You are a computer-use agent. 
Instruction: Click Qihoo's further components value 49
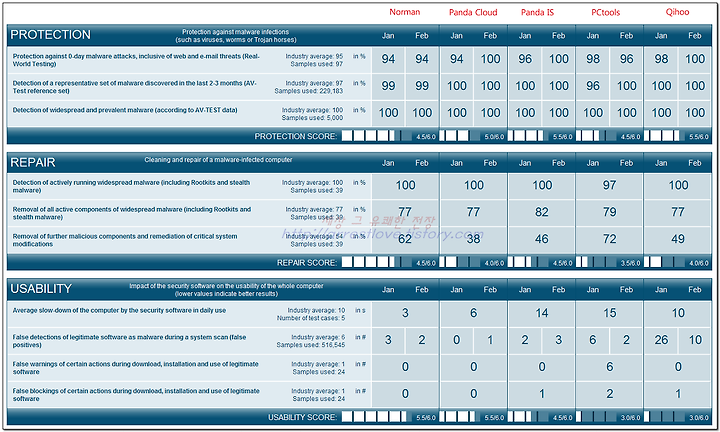678,239
